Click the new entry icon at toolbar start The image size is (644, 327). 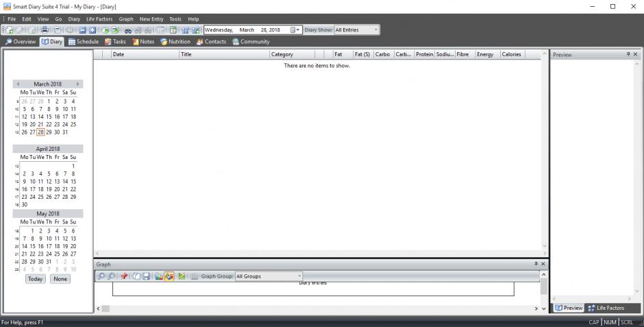10,30
